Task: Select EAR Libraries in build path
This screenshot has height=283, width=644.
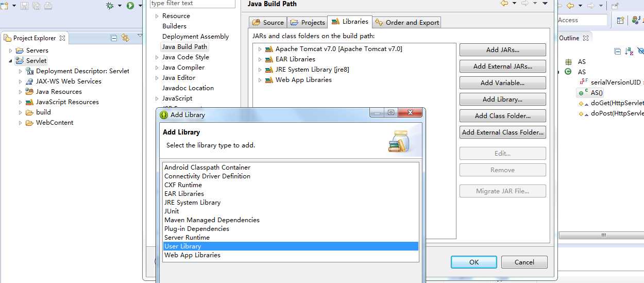Action: coord(295,59)
